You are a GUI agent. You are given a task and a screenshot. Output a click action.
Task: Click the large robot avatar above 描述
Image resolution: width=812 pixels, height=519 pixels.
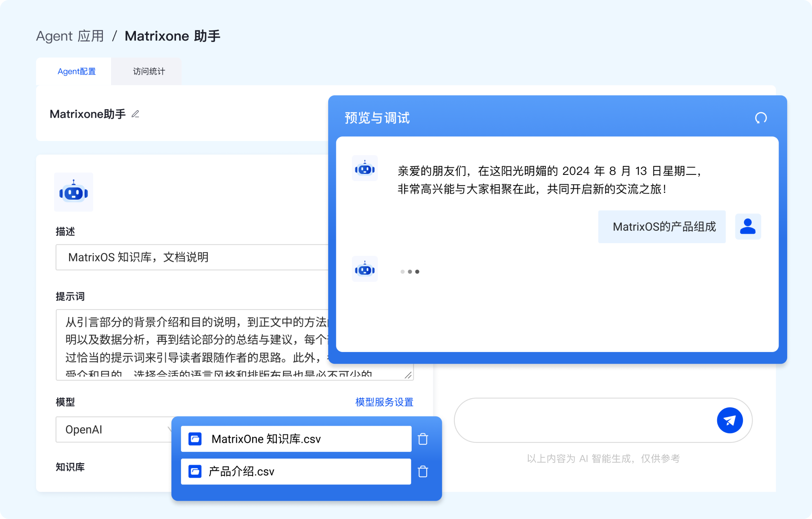tap(74, 192)
